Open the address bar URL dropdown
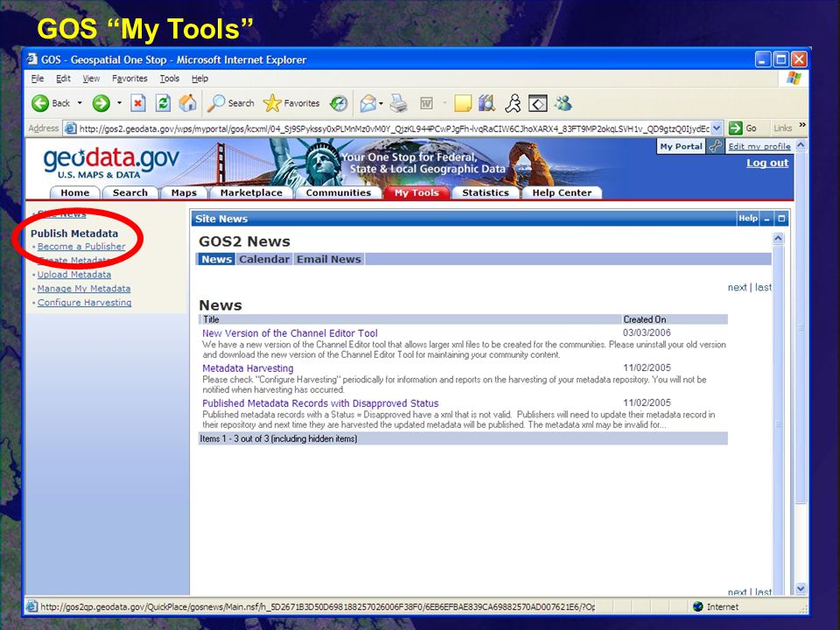The image size is (840, 630). pyautogui.click(x=717, y=128)
